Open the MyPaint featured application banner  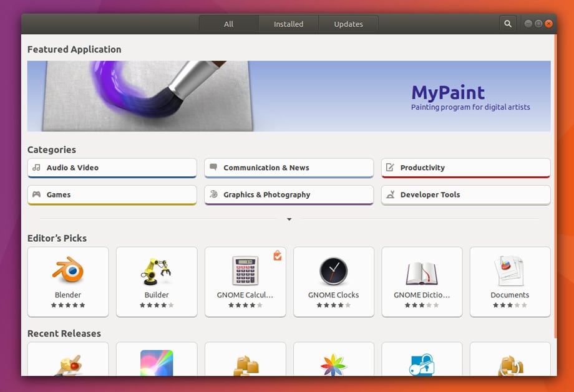click(x=289, y=96)
